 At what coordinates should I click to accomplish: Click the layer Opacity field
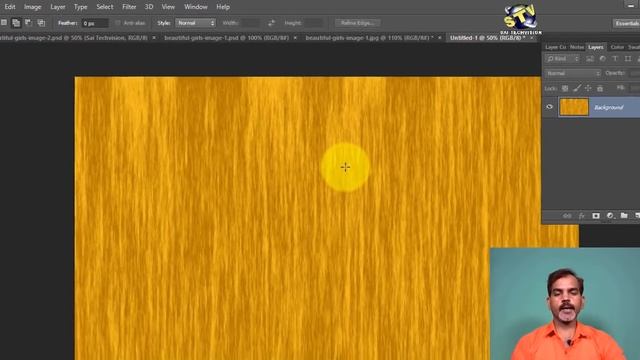pos(635,73)
